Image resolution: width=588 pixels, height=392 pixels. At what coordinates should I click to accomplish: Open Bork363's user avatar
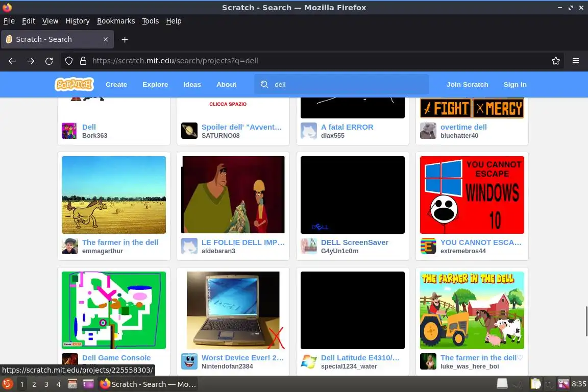point(69,131)
